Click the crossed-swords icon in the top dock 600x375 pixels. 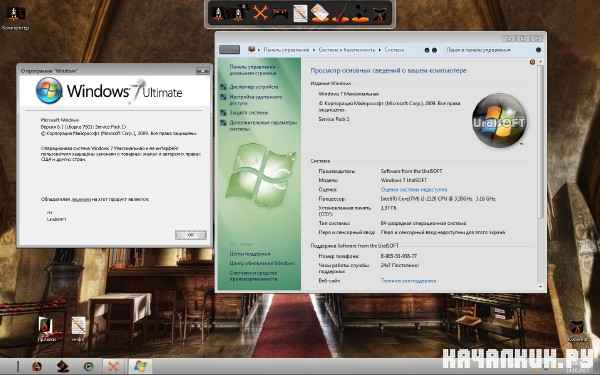(260, 14)
